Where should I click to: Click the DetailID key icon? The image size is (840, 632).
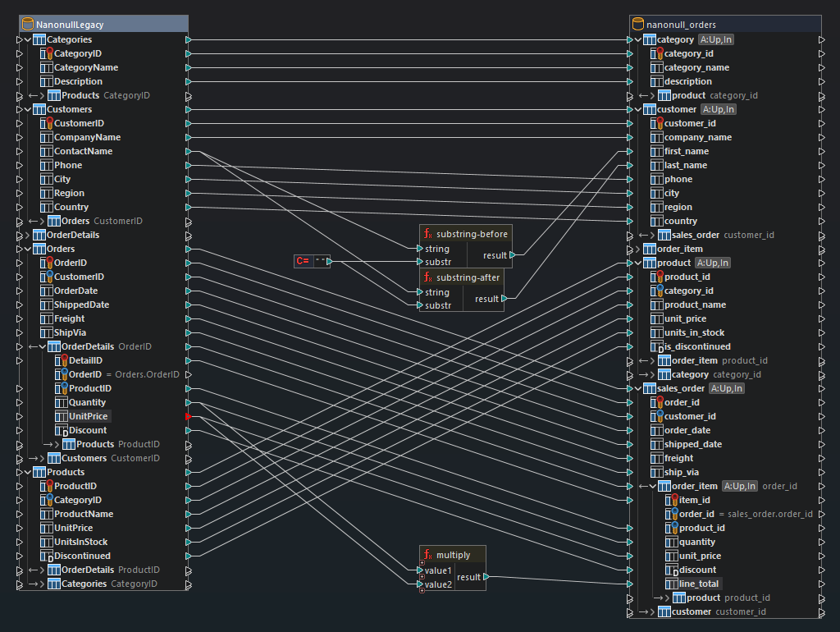(62, 360)
